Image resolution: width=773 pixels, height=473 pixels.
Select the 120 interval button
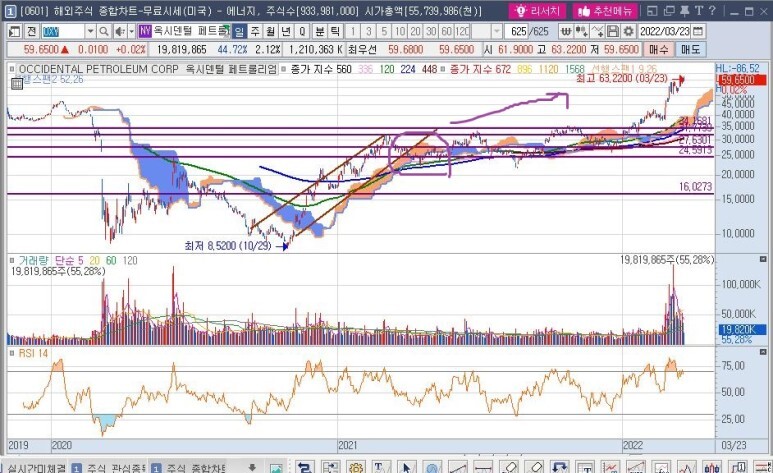pyautogui.click(x=462, y=32)
